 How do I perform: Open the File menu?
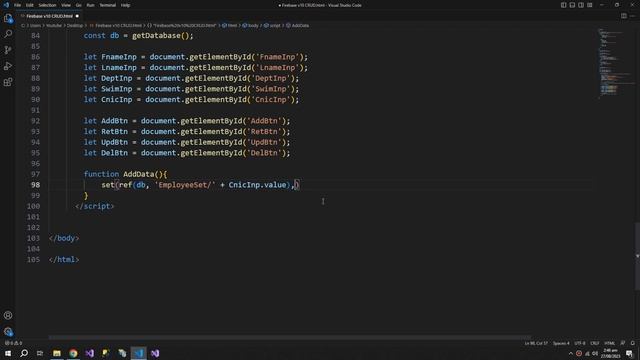coord(17,5)
